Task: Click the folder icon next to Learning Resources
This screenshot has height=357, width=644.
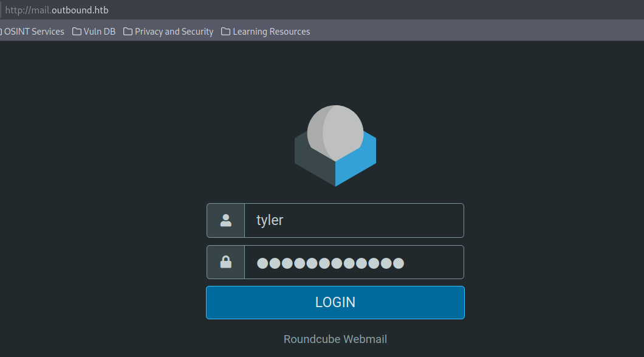Action: click(x=225, y=32)
